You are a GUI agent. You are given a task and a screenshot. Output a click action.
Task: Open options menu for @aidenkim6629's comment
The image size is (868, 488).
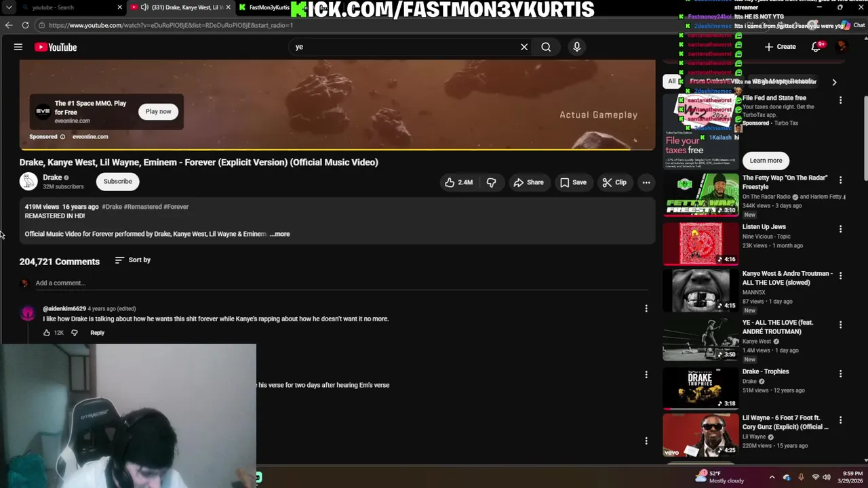click(646, 308)
